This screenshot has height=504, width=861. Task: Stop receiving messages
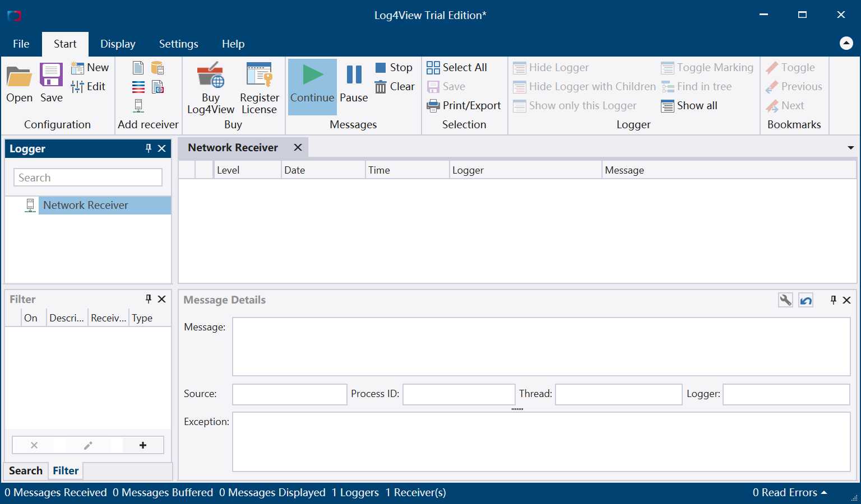click(x=394, y=68)
